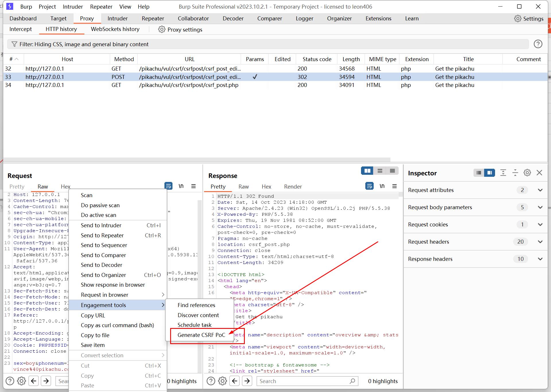Open search settings gear below Request pane
This screenshot has height=392, width=551.
[x=22, y=381]
